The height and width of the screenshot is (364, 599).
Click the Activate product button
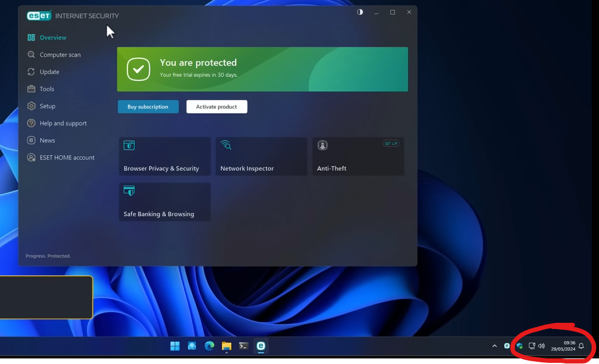tap(217, 107)
